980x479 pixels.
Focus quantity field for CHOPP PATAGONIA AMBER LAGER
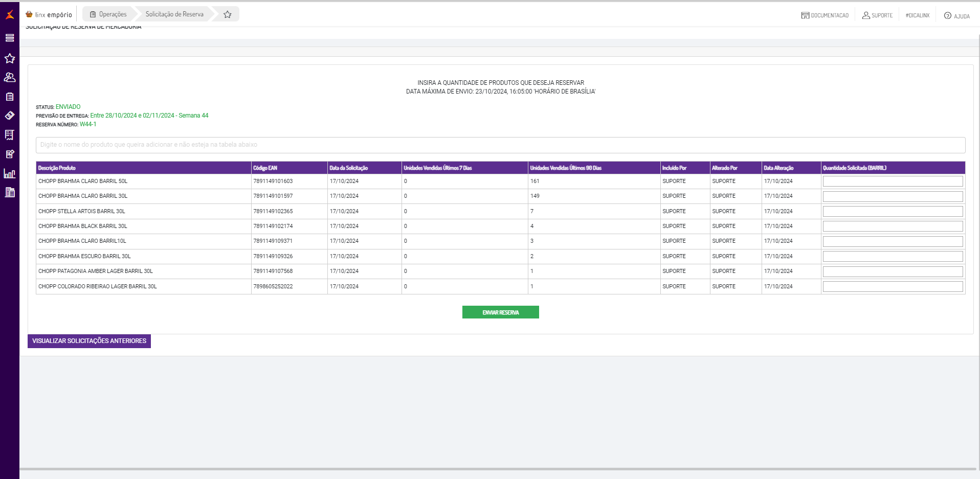pyautogui.click(x=893, y=271)
